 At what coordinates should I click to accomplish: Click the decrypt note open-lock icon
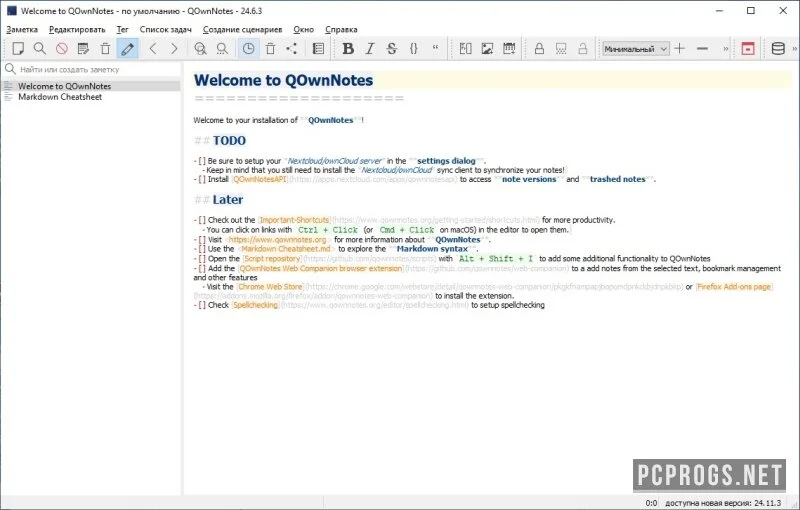point(583,48)
